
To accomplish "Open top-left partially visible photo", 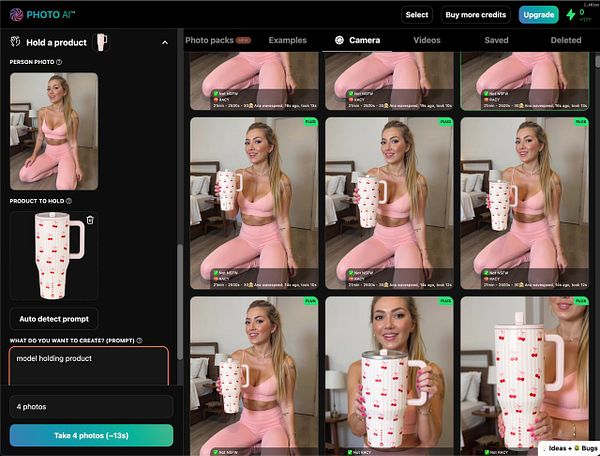I will [x=254, y=81].
